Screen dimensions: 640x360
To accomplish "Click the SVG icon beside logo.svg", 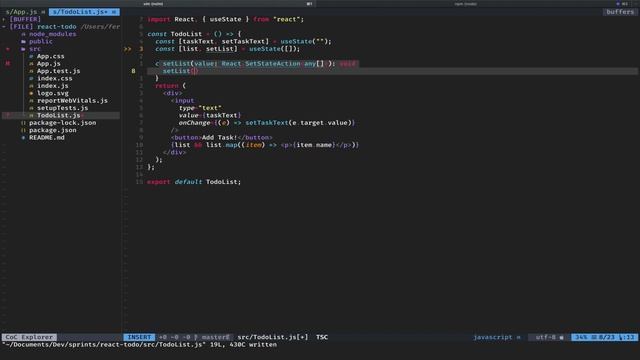I will coord(31,93).
